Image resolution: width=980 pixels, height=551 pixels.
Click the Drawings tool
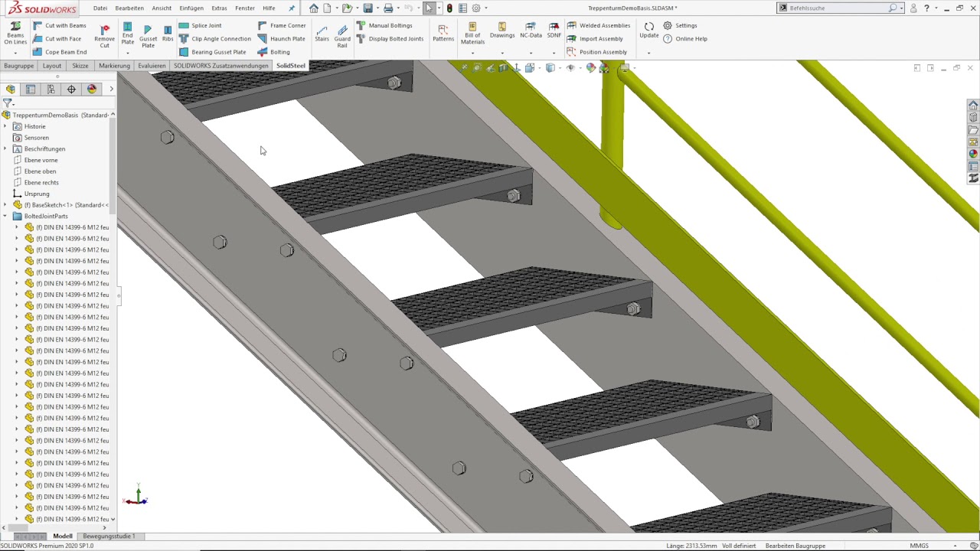pyautogui.click(x=502, y=31)
